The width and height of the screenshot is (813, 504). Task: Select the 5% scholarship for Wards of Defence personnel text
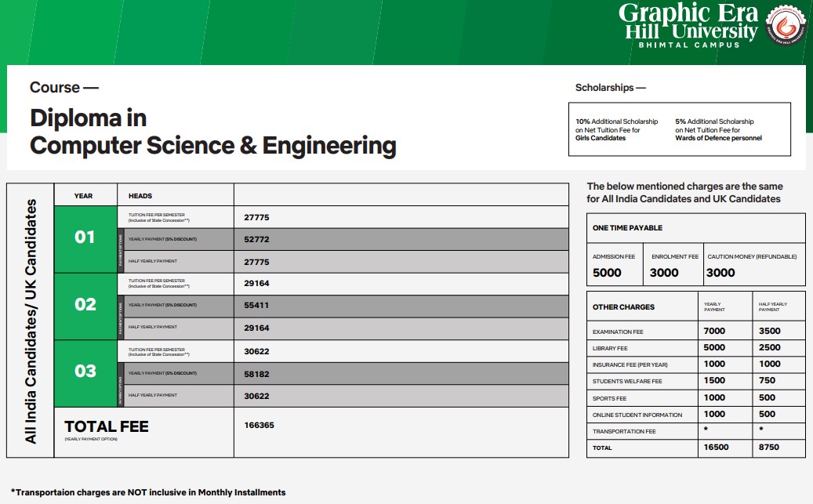click(718, 129)
